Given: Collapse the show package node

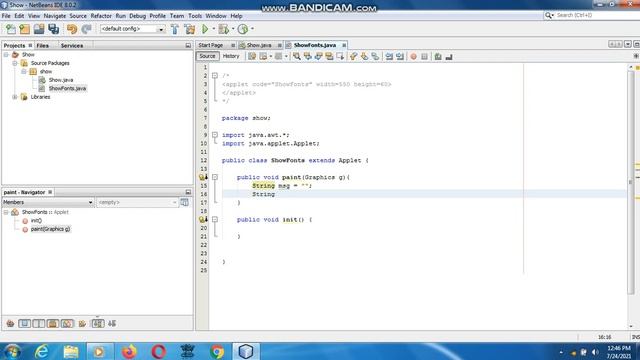Looking at the screenshot, I should click(x=24, y=71).
